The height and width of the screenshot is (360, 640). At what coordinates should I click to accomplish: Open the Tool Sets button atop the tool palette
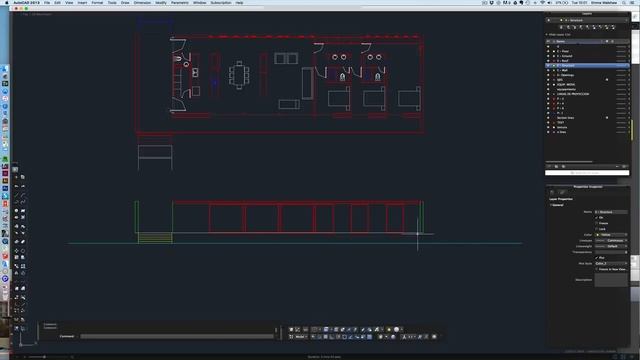15,169
